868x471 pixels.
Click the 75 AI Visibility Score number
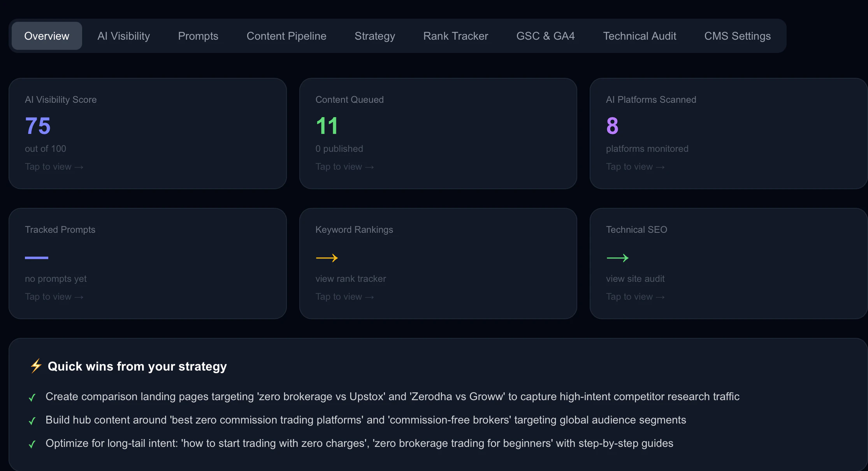38,126
